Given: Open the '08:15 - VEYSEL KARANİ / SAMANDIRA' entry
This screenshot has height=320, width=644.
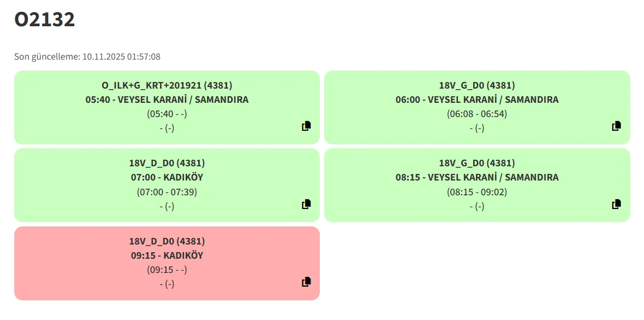Looking at the screenshot, I should (x=477, y=177).
